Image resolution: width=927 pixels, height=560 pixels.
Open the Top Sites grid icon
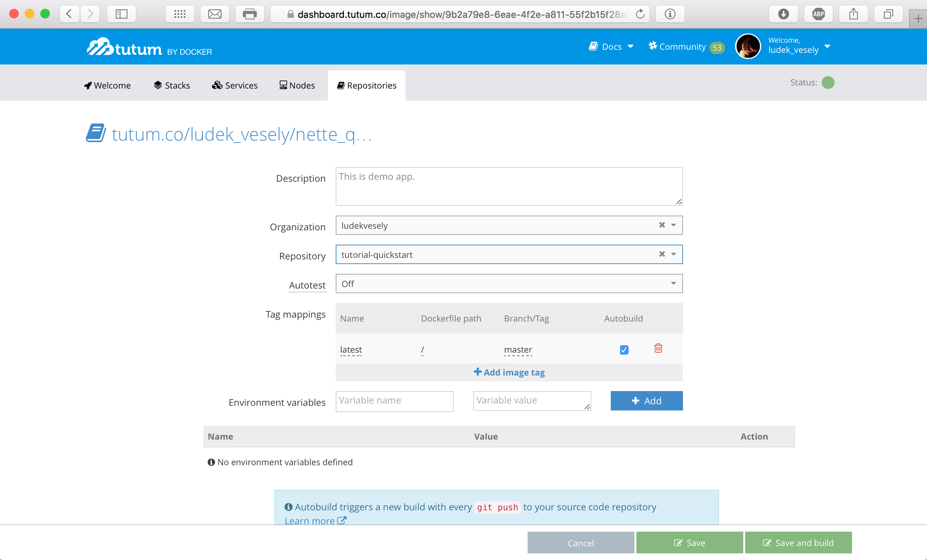180,14
